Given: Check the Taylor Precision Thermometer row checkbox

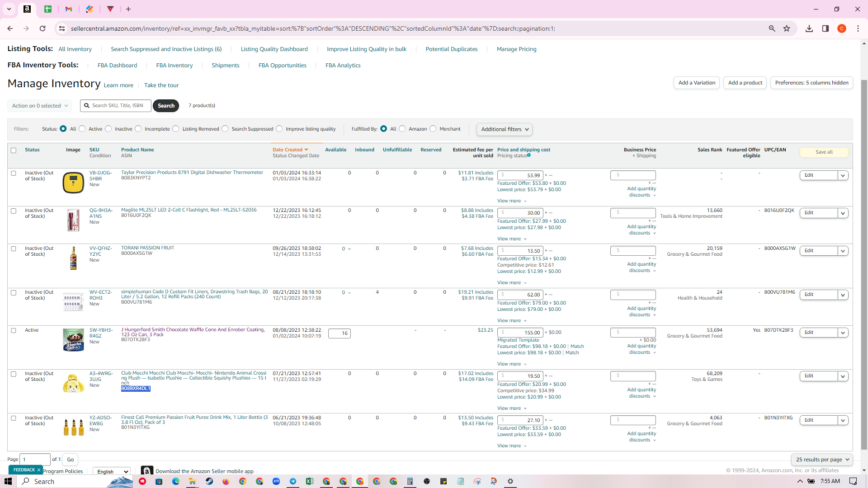Looking at the screenshot, I should pyautogui.click(x=14, y=173).
